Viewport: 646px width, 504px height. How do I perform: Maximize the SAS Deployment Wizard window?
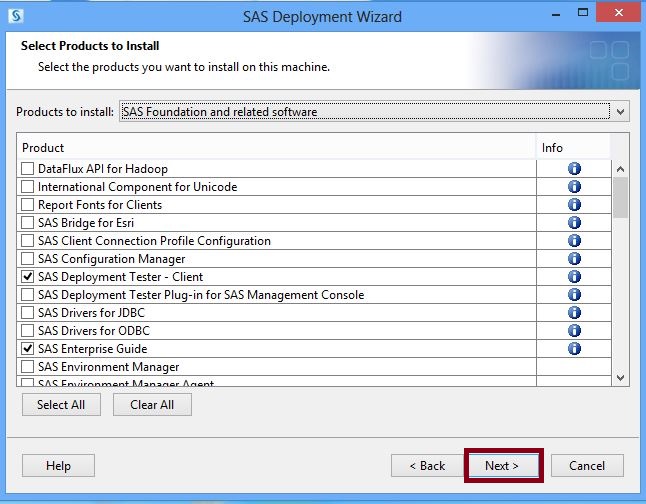coord(583,13)
